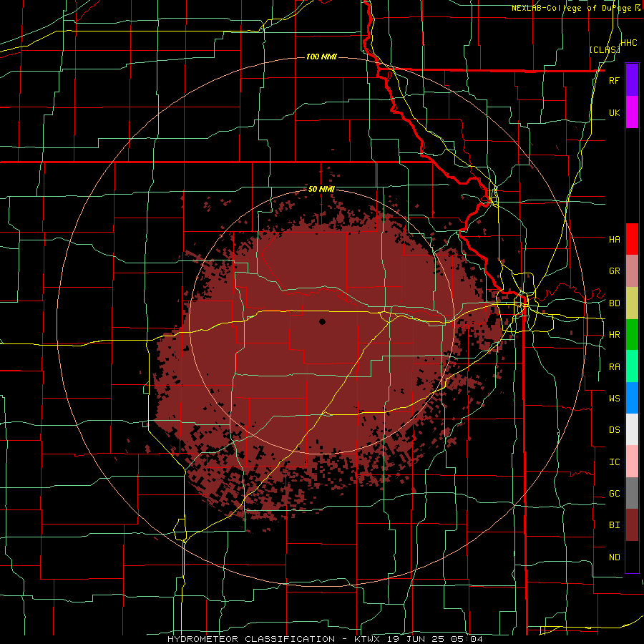Image resolution: width=644 pixels, height=644 pixels.
Task: Click the Hydrometeor Classification title caption
Action: 325,639
